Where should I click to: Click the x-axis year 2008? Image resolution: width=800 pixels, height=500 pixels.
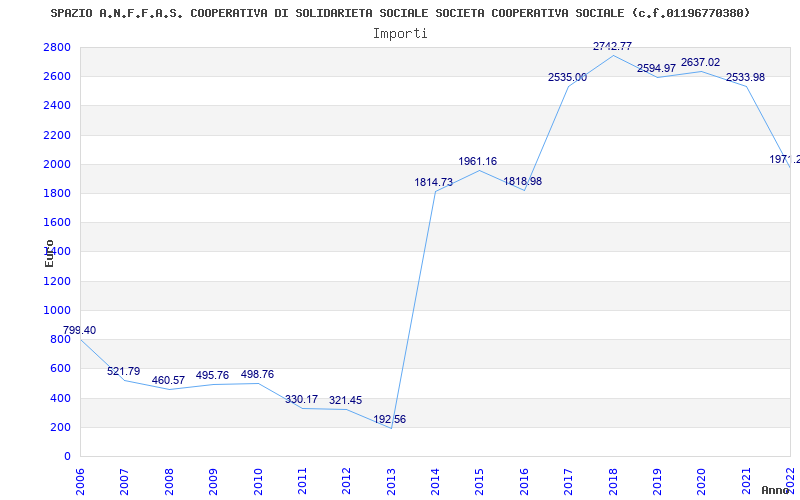tap(169, 482)
